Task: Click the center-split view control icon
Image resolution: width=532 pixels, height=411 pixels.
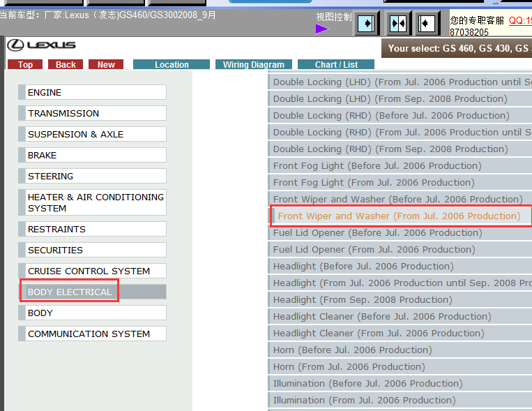Action: (399, 24)
